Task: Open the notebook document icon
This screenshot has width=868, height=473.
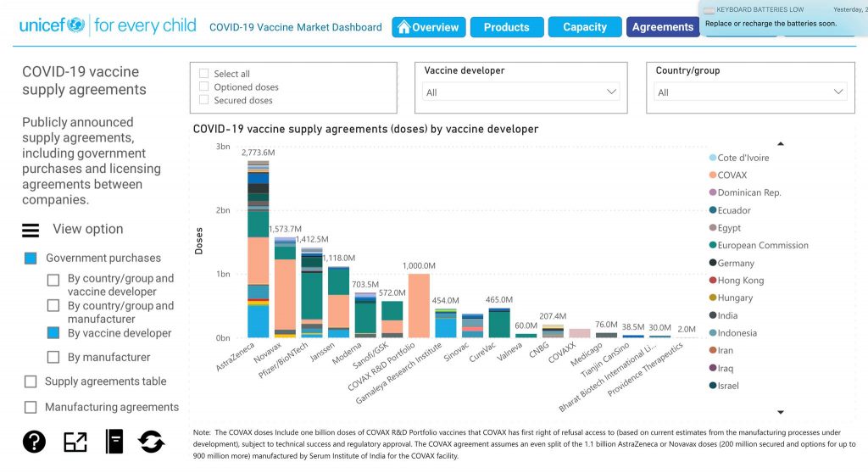Action: pyautogui.click(x=114, y=442)
